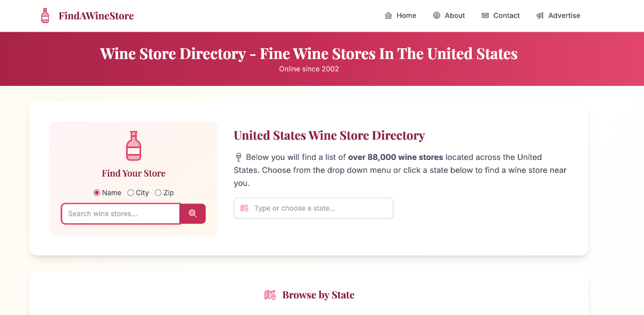Open the state chooser combo box
The width and height of the screenshot is (644, 315).
pos(313,208)
